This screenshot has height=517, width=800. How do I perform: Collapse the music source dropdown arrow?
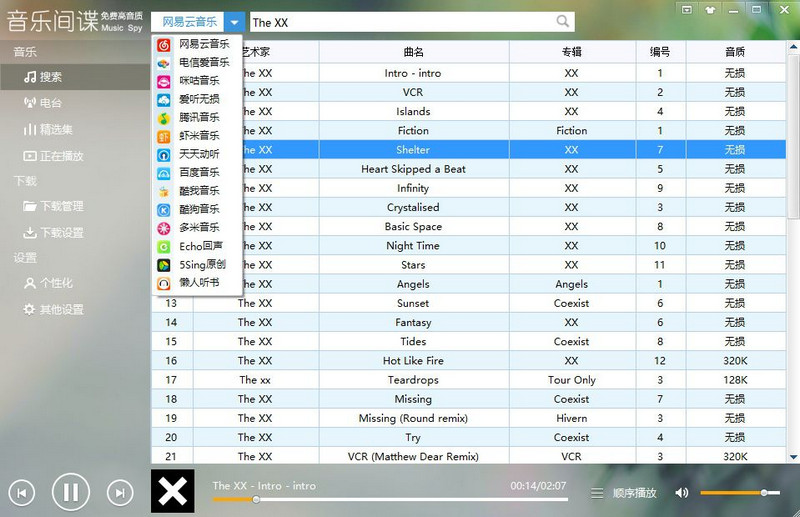[234, 22]
